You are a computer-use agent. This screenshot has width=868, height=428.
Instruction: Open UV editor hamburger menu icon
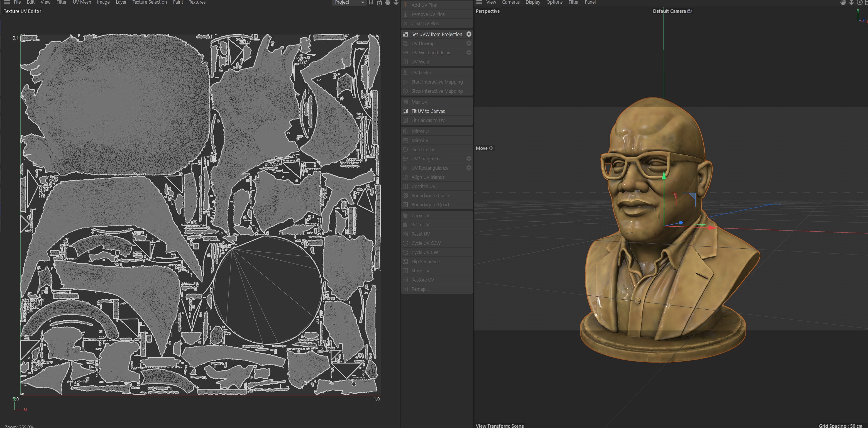[x=7, y=2]
